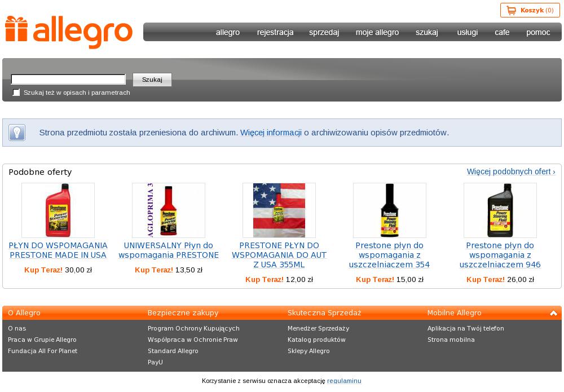Click the lightbulb info icon
The height and width of the screenshot is (392, 564).
tap(17, 133)
